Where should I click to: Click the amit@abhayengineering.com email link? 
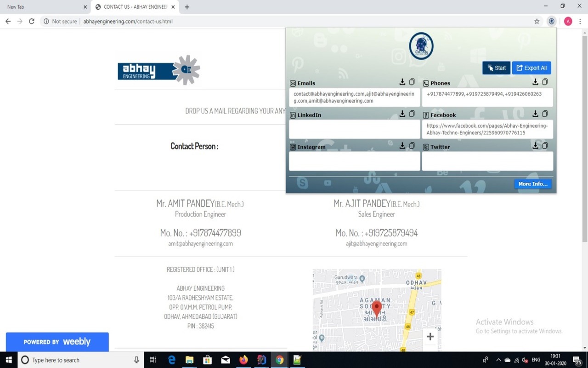click(x=200, y=244)
